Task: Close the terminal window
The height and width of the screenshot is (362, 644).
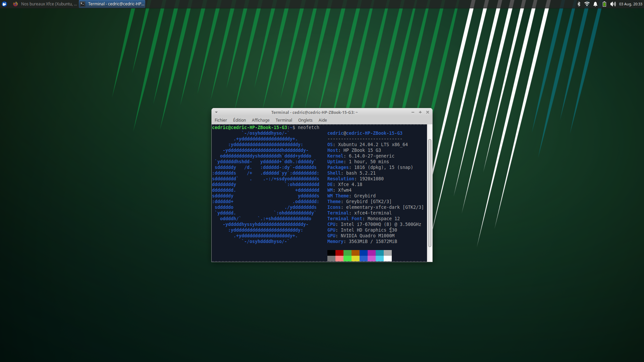Action: pyautogui.click(x=428, y=112)
